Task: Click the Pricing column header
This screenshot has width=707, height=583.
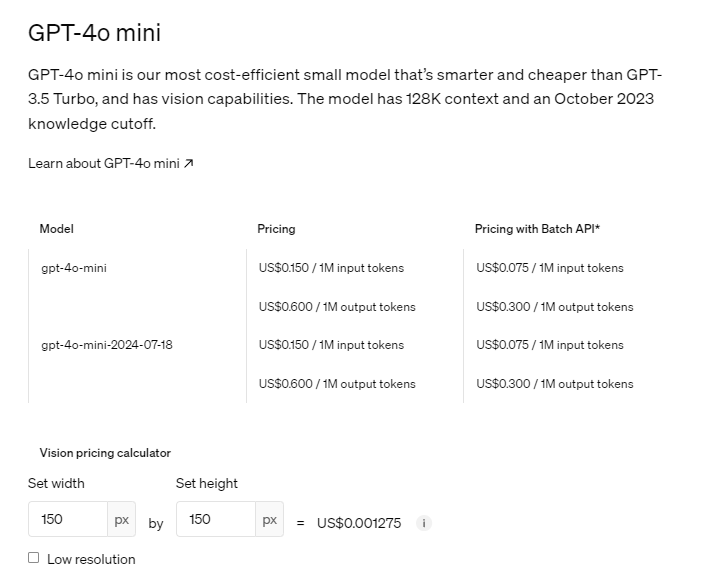Action: [x=276, y=229]
